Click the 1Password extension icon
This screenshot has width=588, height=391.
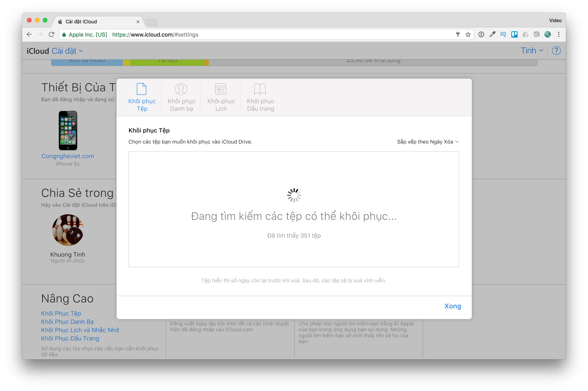[481, 34]
